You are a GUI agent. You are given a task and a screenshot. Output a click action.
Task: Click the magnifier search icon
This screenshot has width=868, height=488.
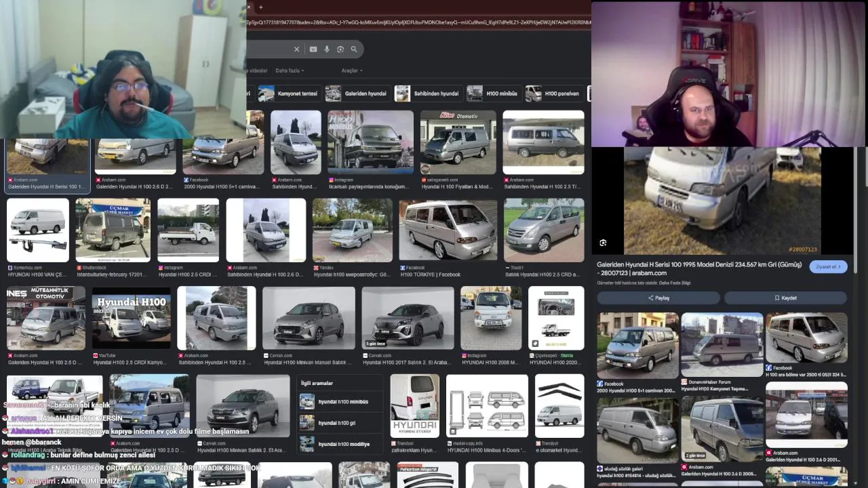tap(354, 49)
